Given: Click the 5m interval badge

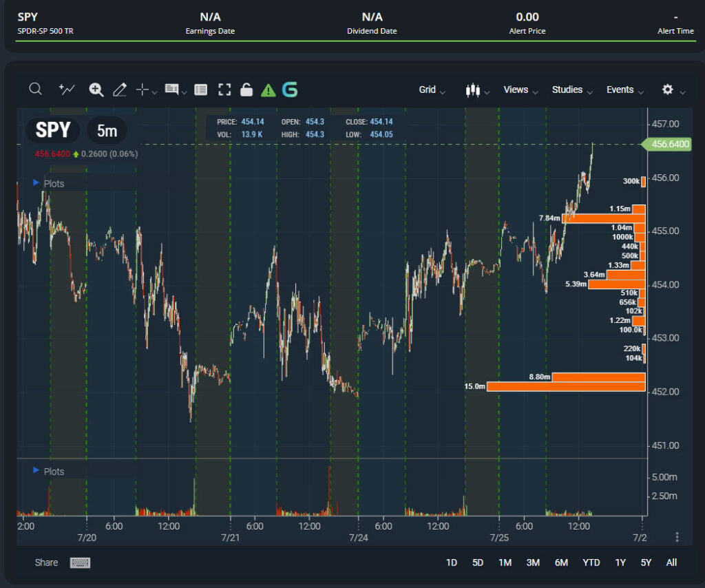Looking at the screenshot, I should (107, 131).
